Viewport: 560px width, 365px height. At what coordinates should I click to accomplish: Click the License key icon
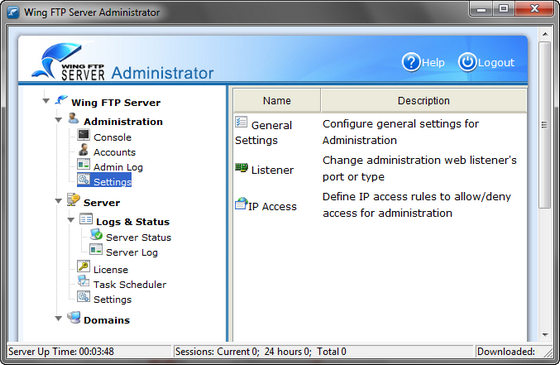tap(84, 266)
